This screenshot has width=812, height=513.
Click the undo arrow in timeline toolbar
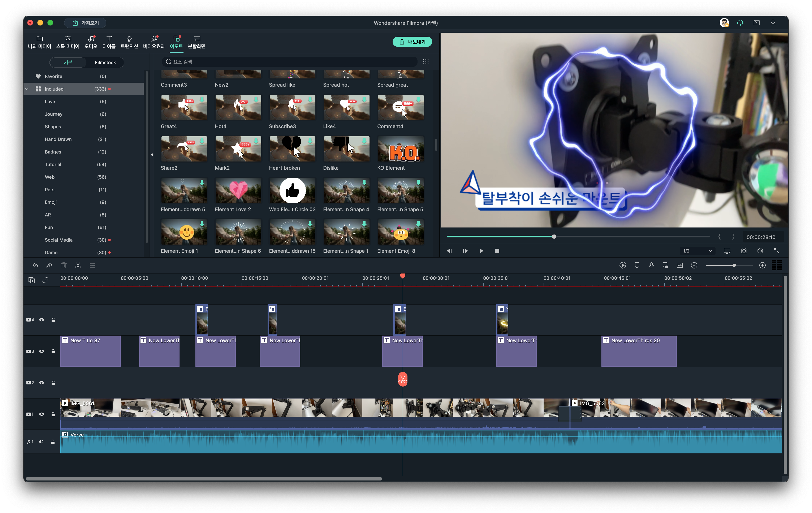point(35,266)
